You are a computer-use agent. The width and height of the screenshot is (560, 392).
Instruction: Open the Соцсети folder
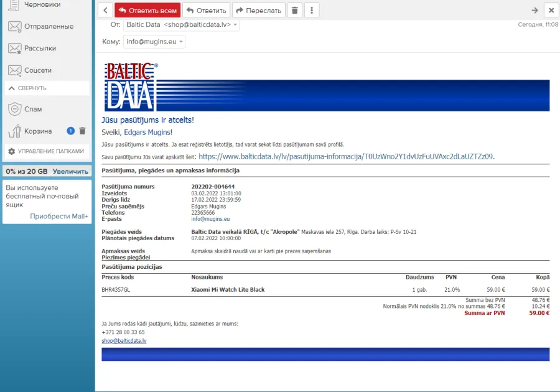coord(38,71)
